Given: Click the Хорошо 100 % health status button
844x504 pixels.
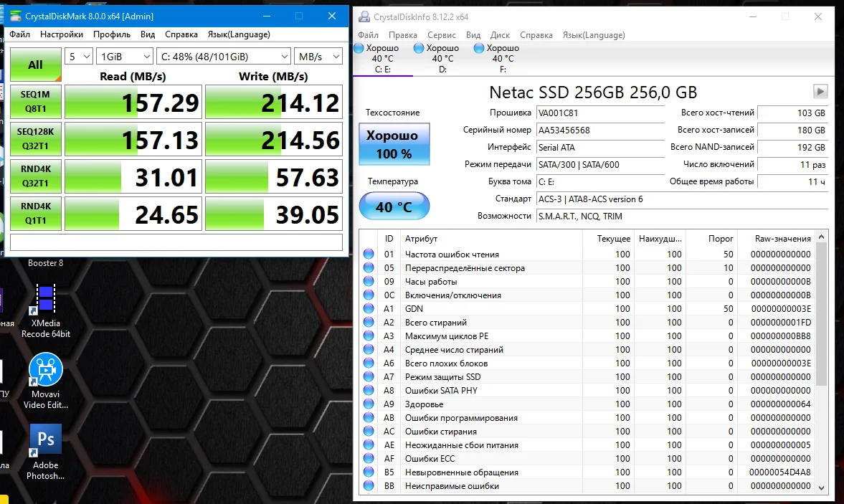Looking at the screenshot, I should pyautogui.click(x=394, y=144).
